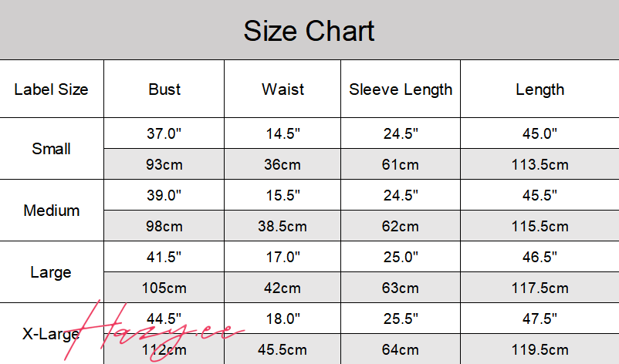The height and width of the screenshot is (364, 619).
Task: Click the Length column header
Action: click(x=540, y=89)
